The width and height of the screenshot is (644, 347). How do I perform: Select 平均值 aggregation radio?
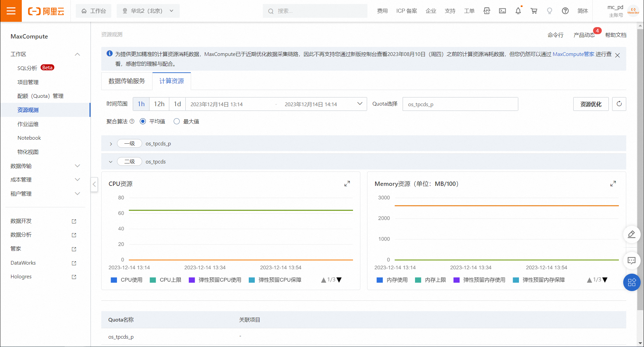click(143, 121)
